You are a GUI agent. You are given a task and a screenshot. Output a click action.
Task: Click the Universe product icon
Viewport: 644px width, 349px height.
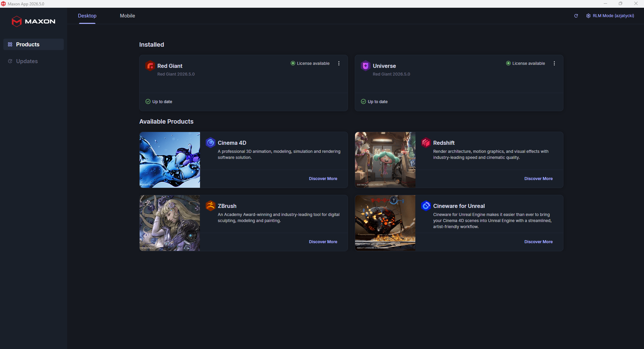tap(365, 66)
